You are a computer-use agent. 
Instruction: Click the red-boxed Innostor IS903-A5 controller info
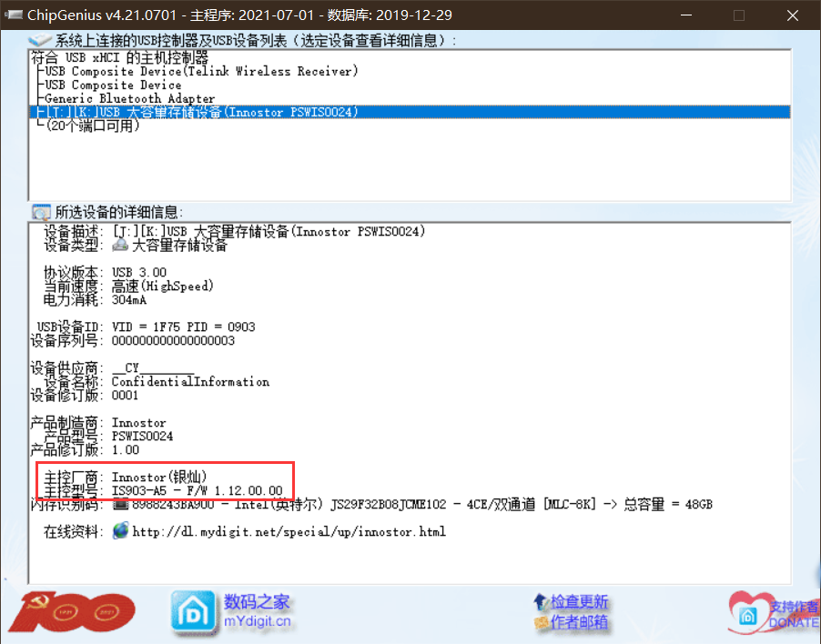164,480
